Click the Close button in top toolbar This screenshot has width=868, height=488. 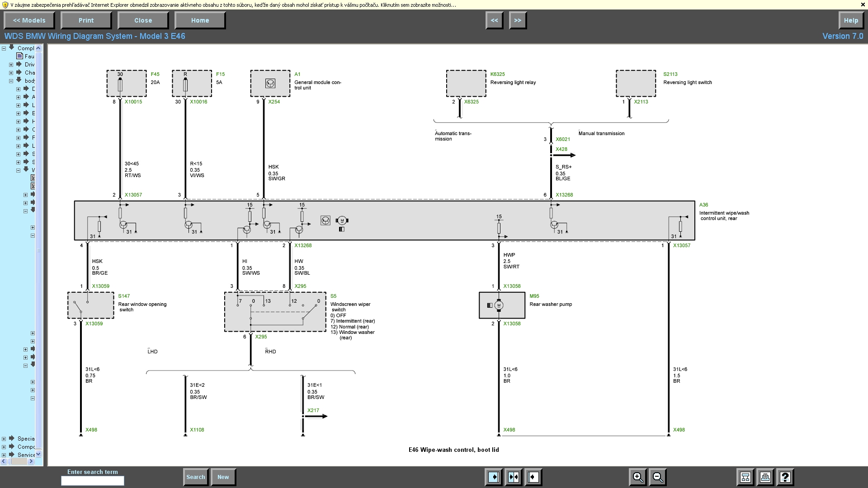click(x=143, y=20)
